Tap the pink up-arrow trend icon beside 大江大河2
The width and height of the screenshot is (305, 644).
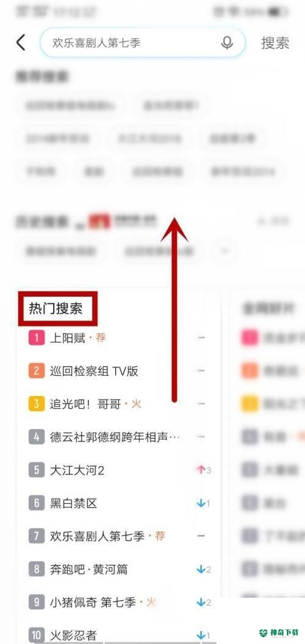pyautogui.click(x=201, y=470)
